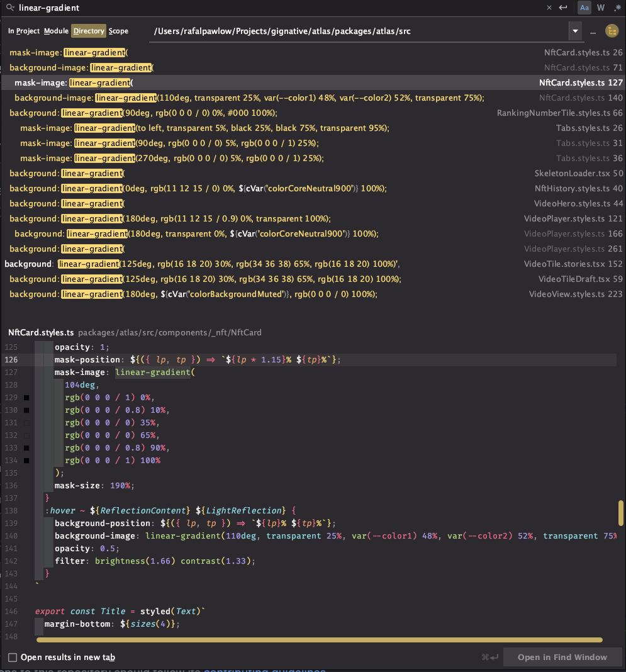The height and width of the screenshot is (672, 626).
Task: Clear the linear-gradient search text
Action: click(x=549, y=8)
